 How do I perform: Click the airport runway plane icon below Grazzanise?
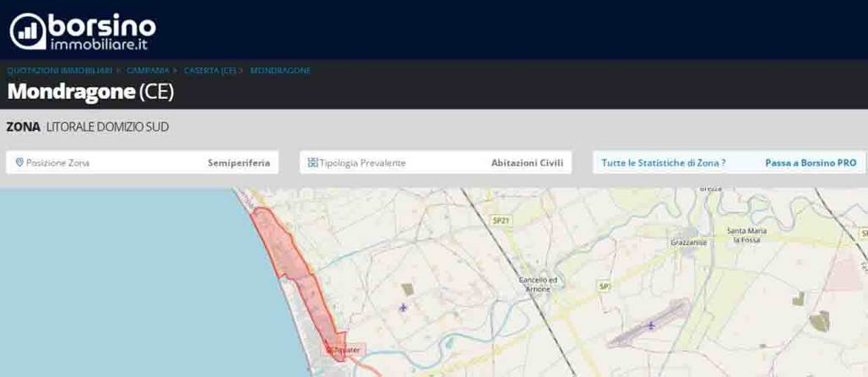pyautogui.click(x=650, y=326)
